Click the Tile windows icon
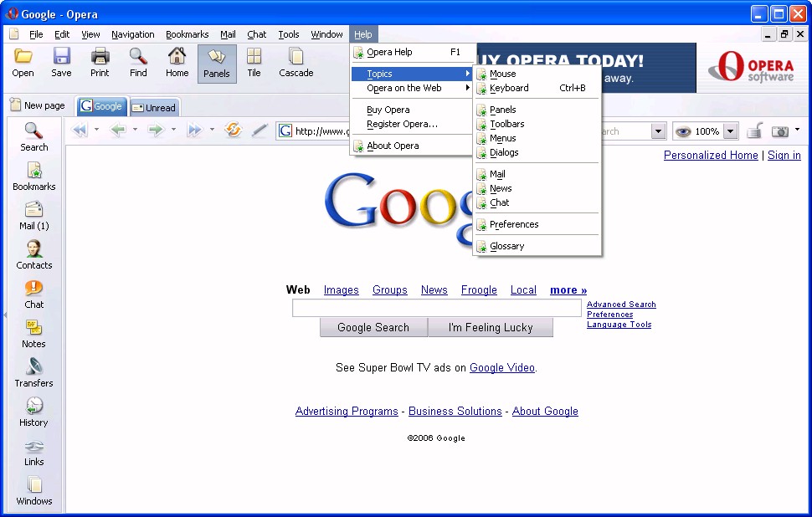 [x=254, y=56]
